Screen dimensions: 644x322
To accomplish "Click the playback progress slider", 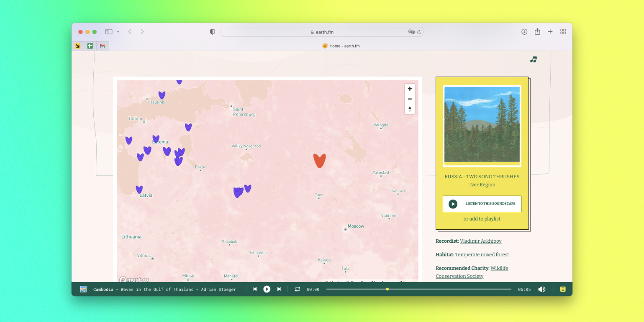I will (x=419, y=289).
